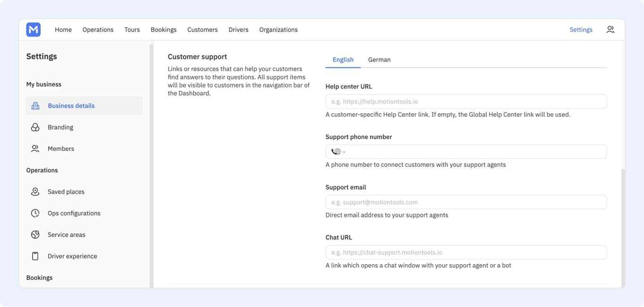Open the user profile icon
The height and width of the screenshot is (307, 644).
point(611,30)
